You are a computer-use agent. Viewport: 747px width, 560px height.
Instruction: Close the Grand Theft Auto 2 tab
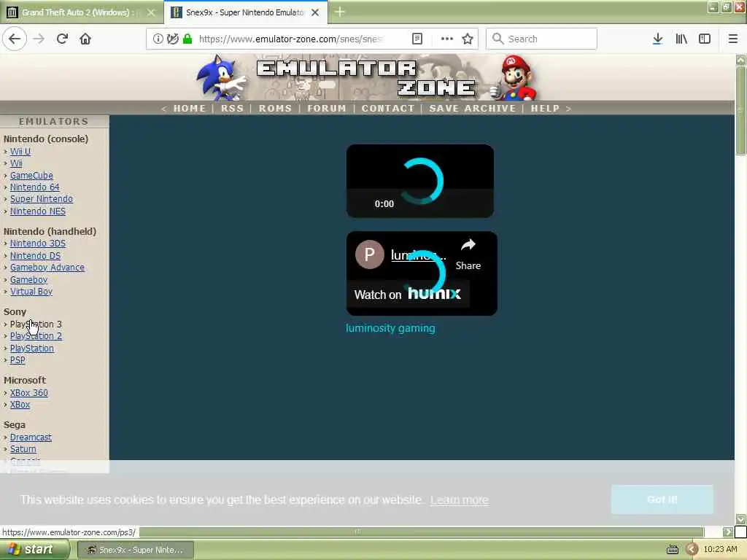(x=151, y=12)
